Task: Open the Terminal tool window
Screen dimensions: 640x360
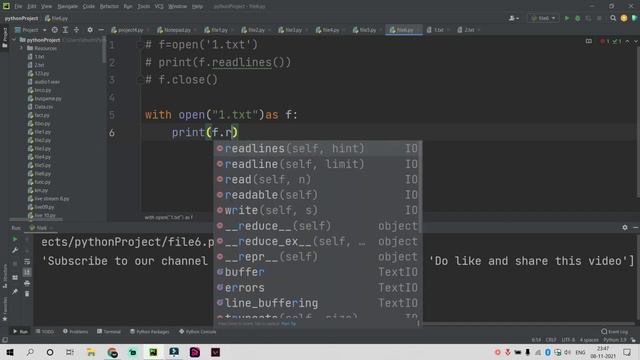Action: tap(109, 331)
